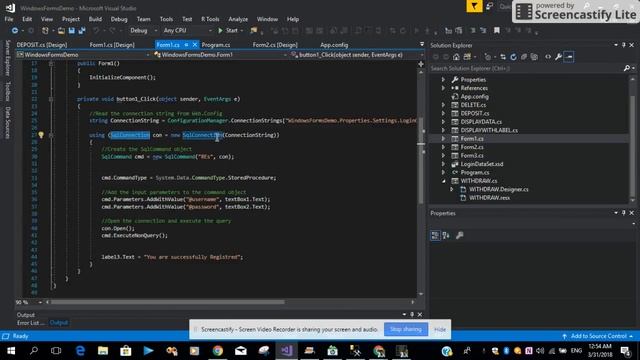Open the WindowsFormsDemo project navigation dropdown
The height and width of the screenshot is (360, 640).
pyautogui.click(x=83, y=55)
